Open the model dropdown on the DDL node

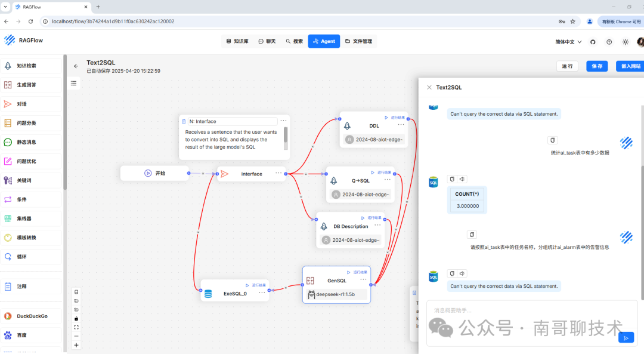(374, 138)
